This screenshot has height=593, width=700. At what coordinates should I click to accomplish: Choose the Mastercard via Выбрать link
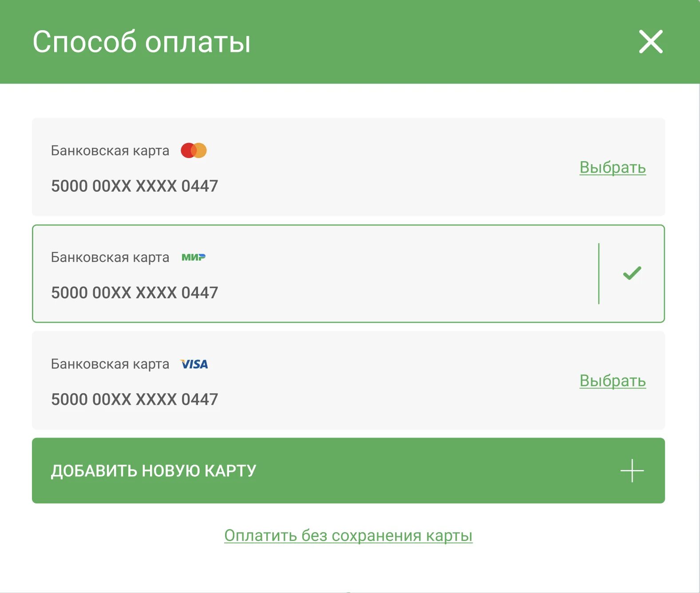pos(613,167)
